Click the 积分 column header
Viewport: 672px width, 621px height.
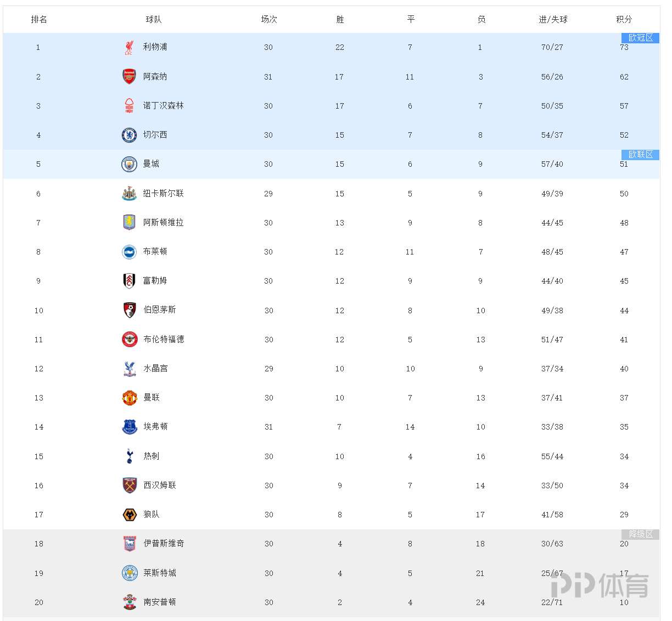point(624,19)
